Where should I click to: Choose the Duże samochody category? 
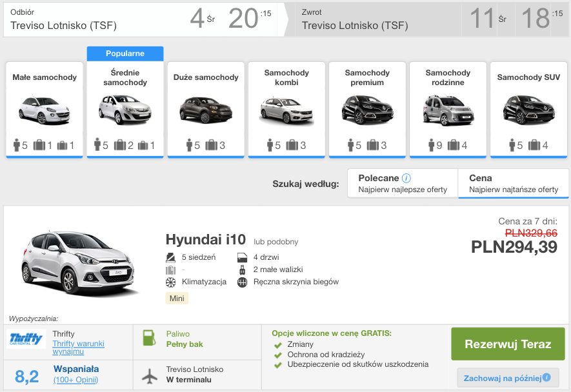coord(206,110)
